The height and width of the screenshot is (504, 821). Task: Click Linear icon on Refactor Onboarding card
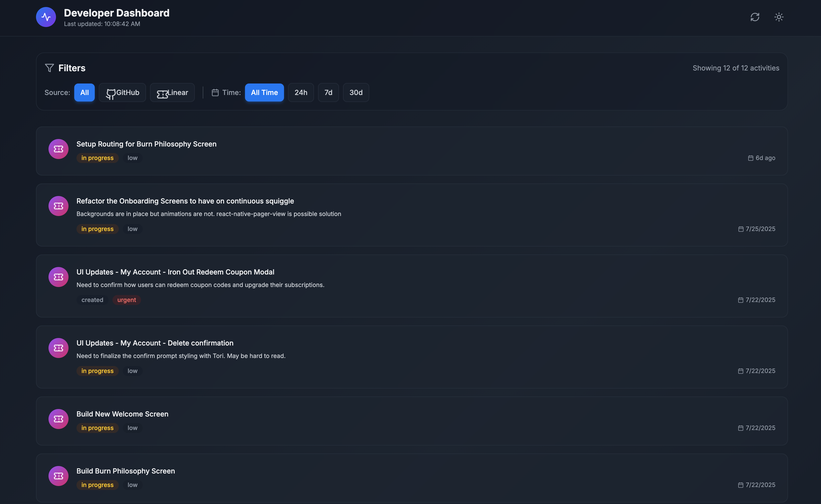click(58, 206)
